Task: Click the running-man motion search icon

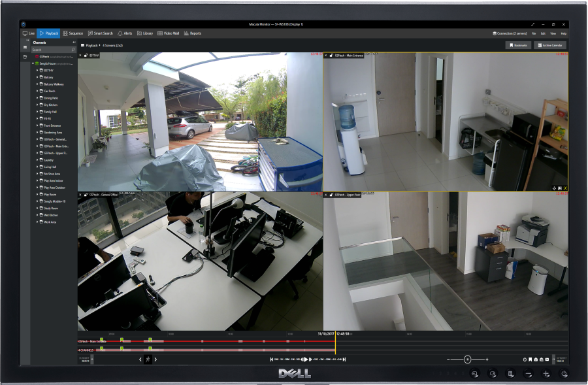Action: point(148,359)
